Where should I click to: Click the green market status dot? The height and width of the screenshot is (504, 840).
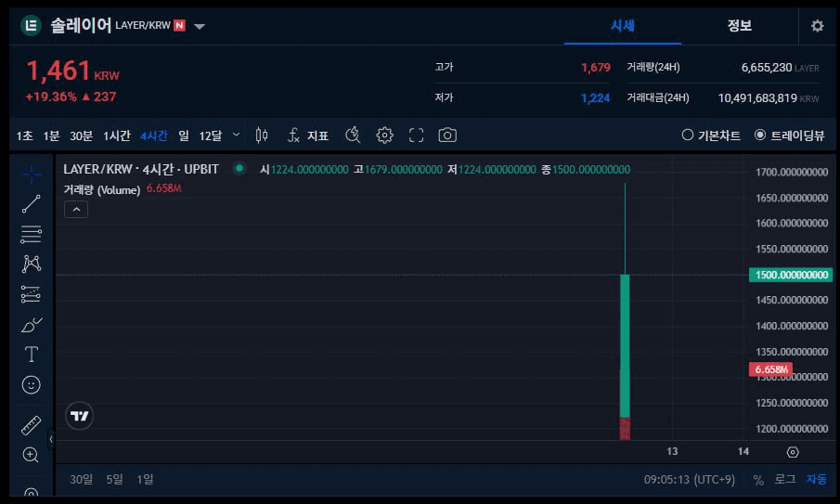click(x=239, y=169)
